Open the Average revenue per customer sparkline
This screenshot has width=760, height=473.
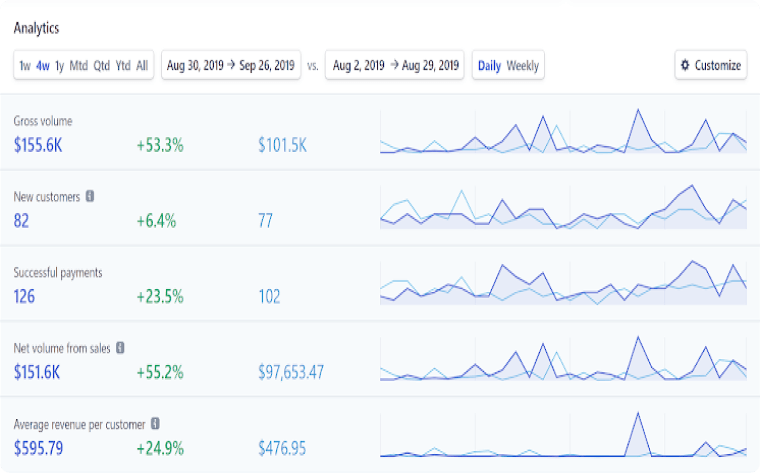(563, 435)
